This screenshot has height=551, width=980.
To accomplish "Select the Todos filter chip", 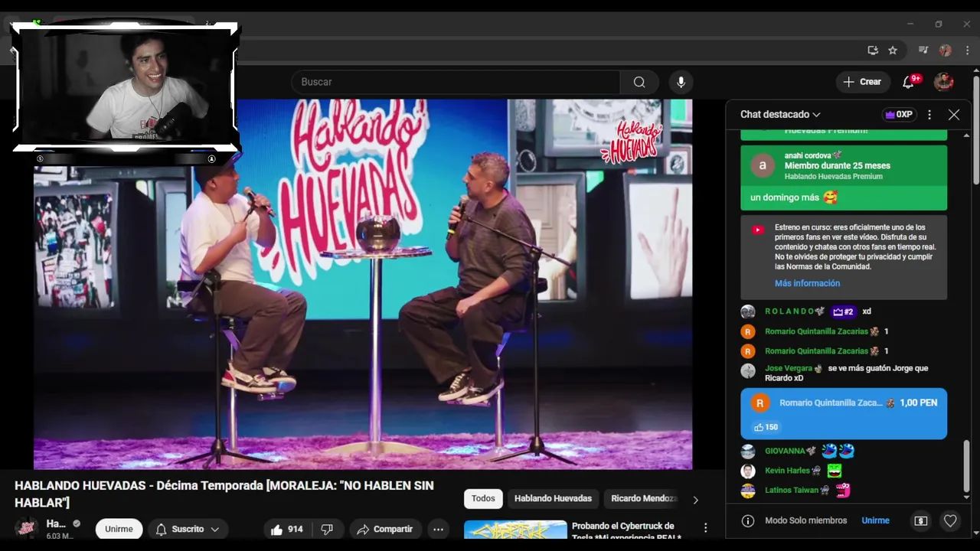I will (483, 498).
